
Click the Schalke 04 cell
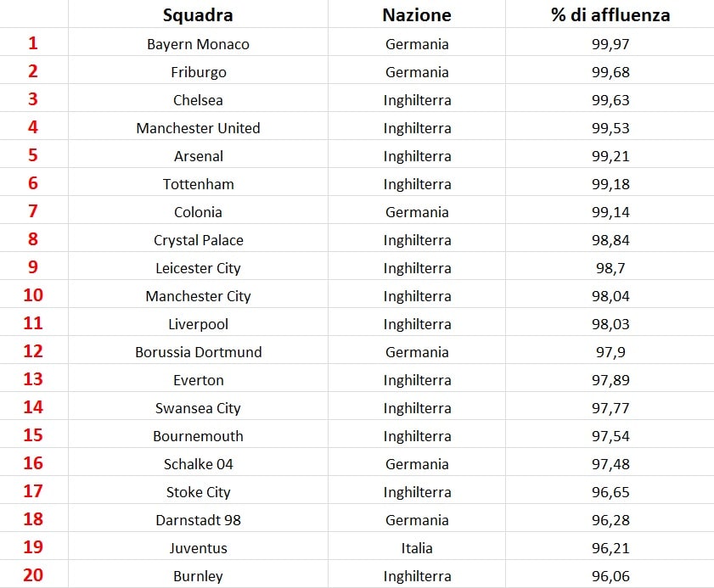click(198, 464)
